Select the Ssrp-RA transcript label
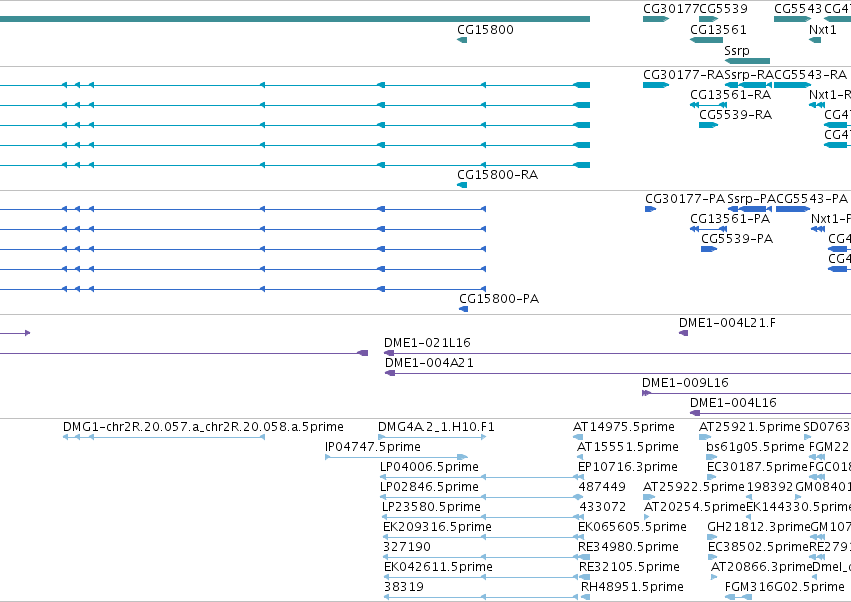Viewport: 851px width, 602px height. (x=750, y=75)
